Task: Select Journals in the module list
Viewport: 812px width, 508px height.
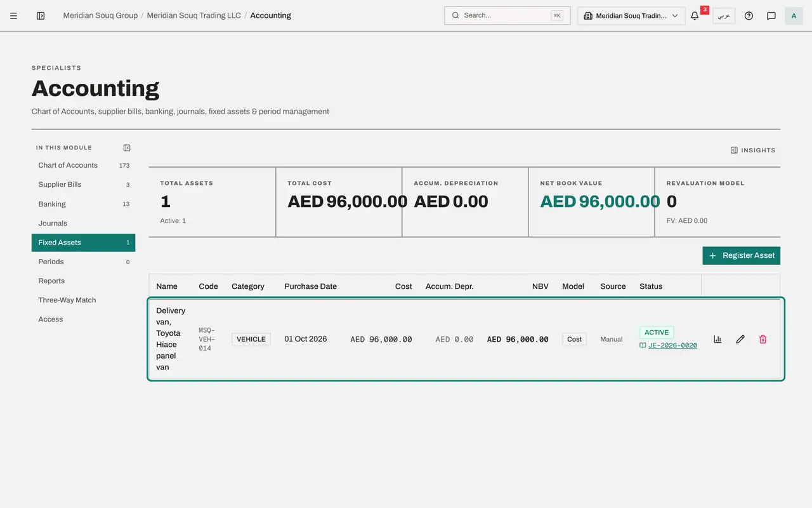Action: tap(83, 224)
